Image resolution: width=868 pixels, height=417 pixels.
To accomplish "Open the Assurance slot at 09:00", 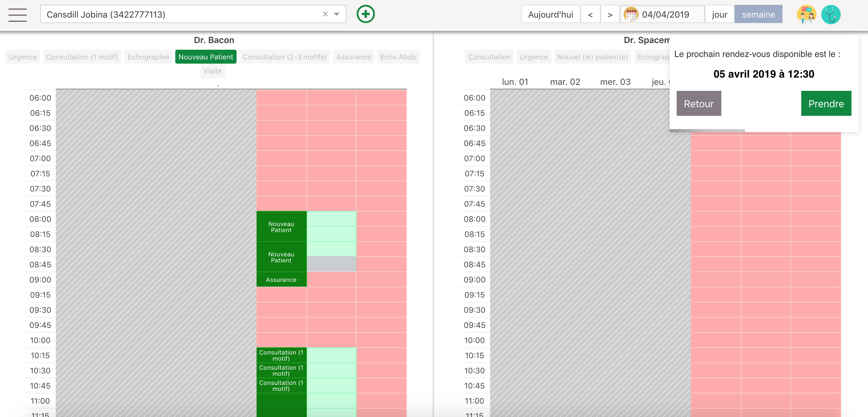I will click(281, 280).
